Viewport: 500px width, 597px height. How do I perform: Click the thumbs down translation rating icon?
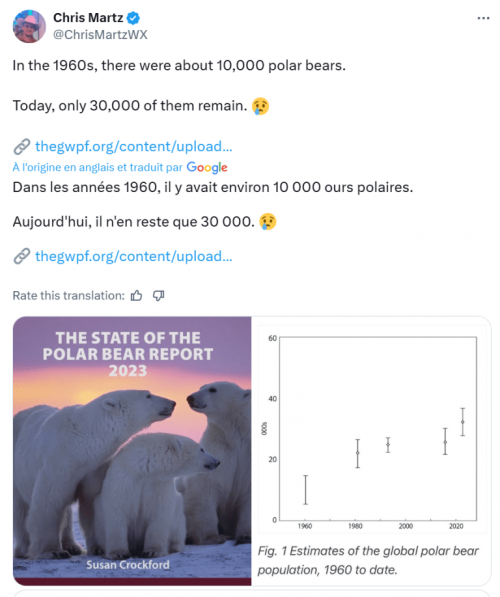point(158,296)
